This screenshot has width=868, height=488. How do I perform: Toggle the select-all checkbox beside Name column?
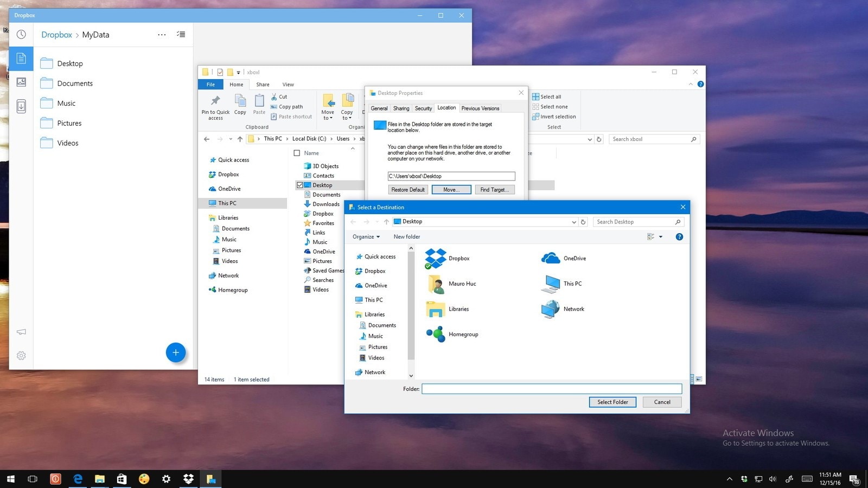(297, 153)
